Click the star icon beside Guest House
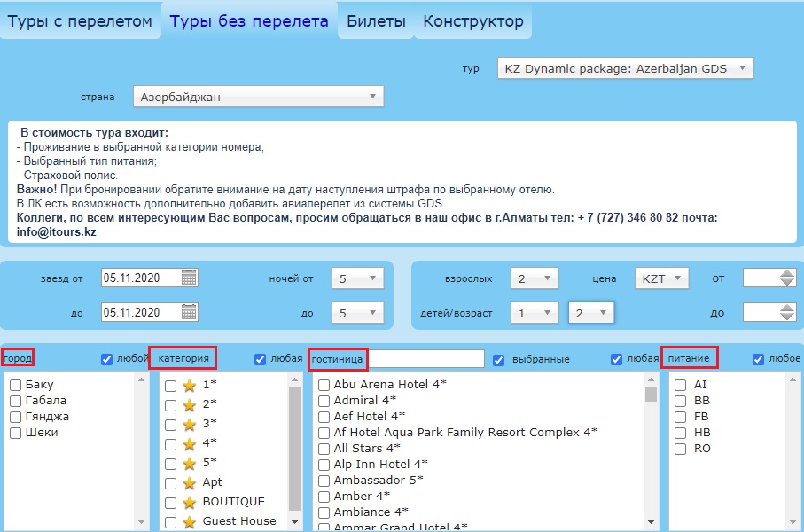Screen dimensions: 804x532 [188, 521]
